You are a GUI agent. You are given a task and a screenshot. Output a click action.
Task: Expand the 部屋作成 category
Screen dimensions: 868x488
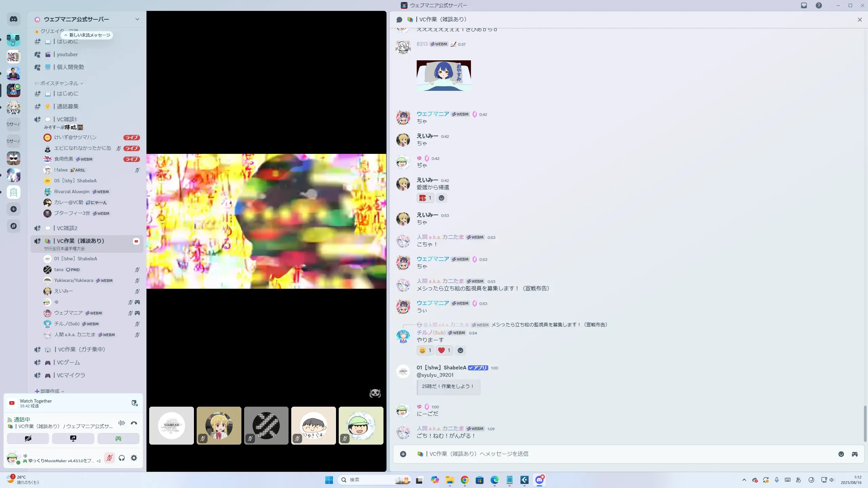click(50, 391)
